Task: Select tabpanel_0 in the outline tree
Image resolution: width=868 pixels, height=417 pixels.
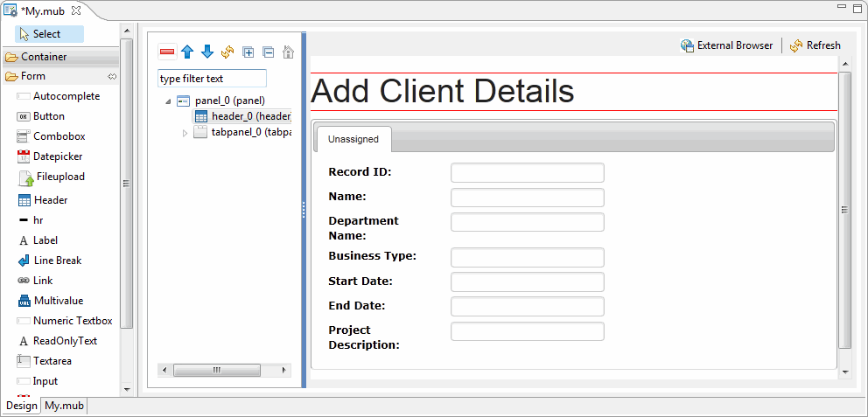Action: tap(242, 133)
